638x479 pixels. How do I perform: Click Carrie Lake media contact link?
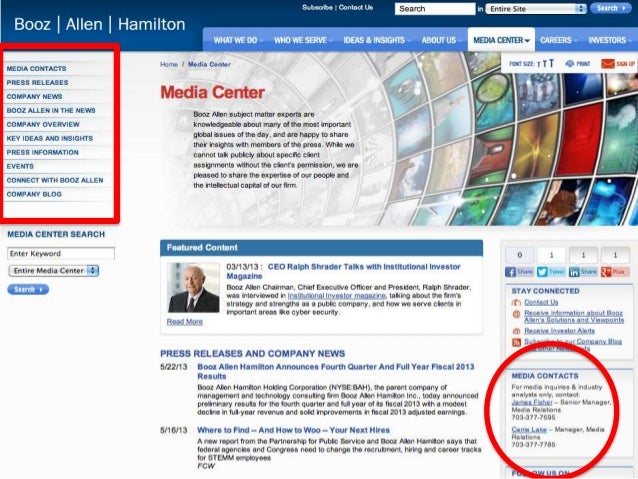[x=529, y=430]
